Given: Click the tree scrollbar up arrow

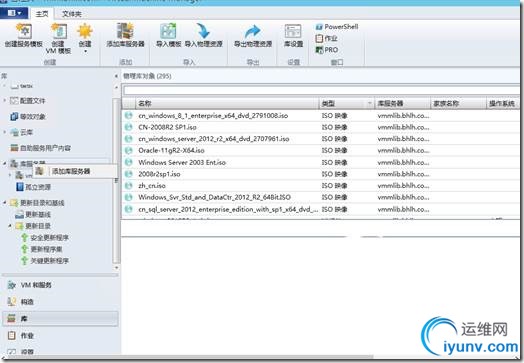Looking at the screenshot, I should click(x=116, y=88).
